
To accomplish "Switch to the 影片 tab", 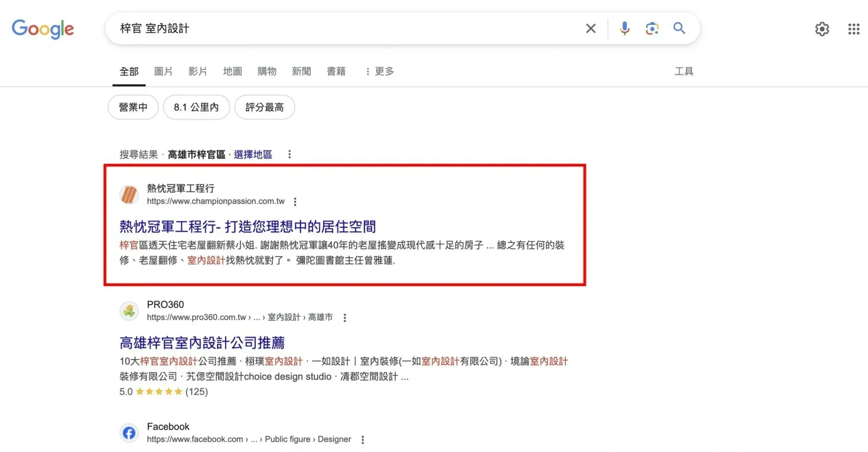I will [198, 71].
